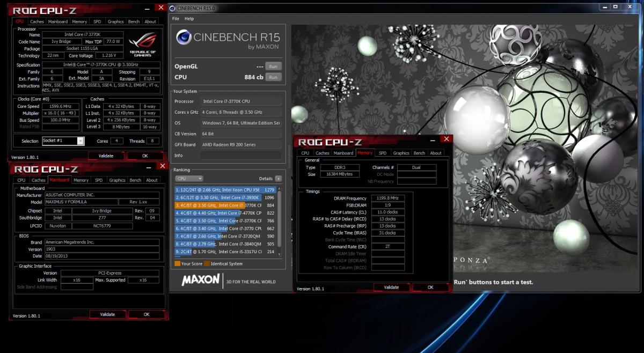Switch to Bench tab in the top CPU-Z window
This screenshot has height=353, width=644.
pyautogui.click(x=134, y=21)
